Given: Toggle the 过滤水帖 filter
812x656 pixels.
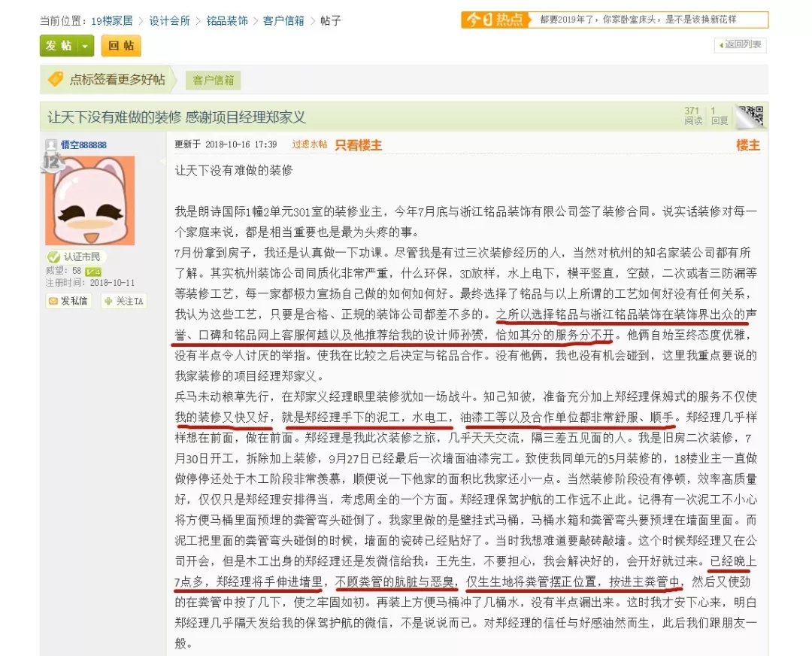Looking at the screenshot, I should click(309, 144).
